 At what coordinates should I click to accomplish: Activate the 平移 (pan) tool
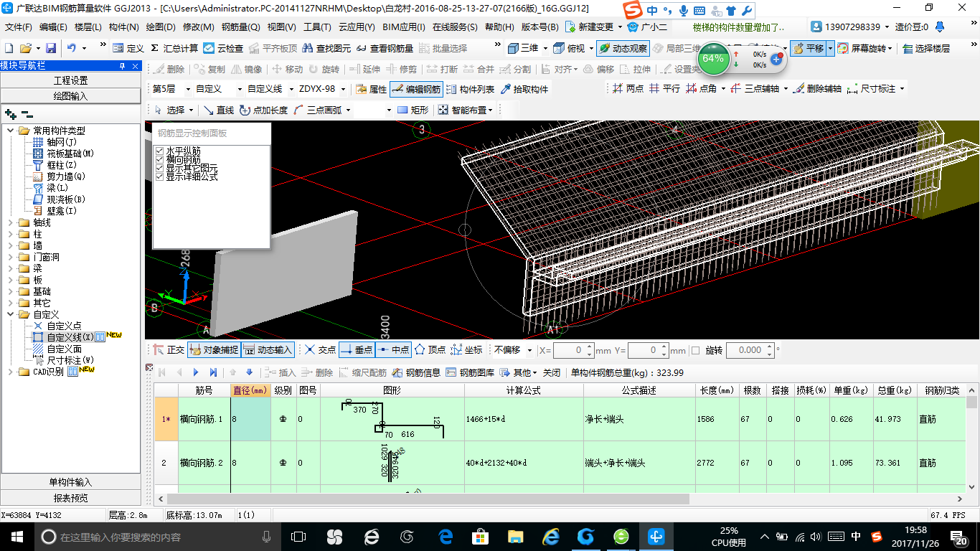(x=808, y=48)
